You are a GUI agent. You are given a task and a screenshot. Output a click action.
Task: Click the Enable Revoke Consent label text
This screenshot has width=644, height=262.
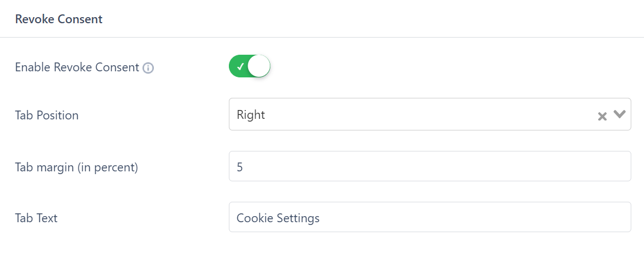[77, 67]
